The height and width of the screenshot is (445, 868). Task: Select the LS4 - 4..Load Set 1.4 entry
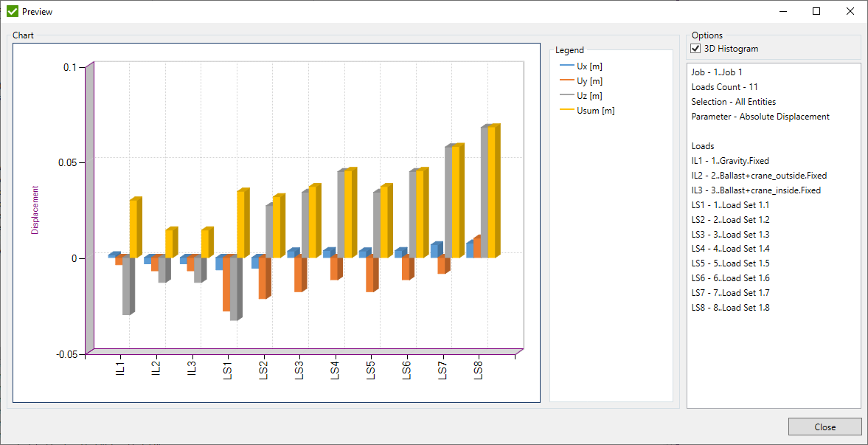click(x=730, y=249)
